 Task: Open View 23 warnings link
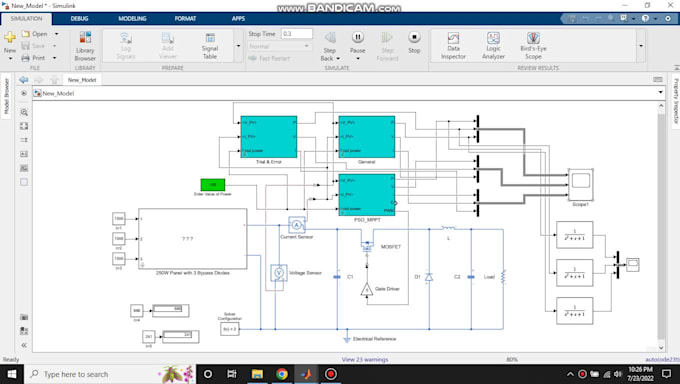coord(365,359)
